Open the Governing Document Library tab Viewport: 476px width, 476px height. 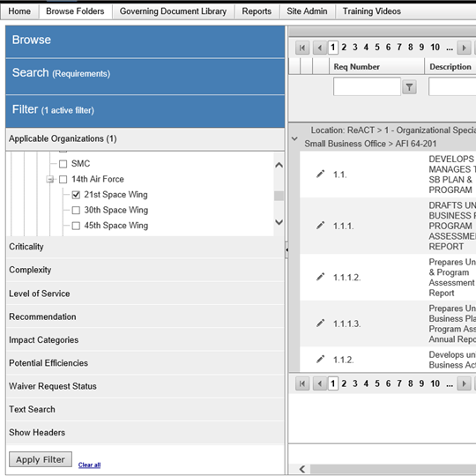pyautogui.click(x=173, y=11)
